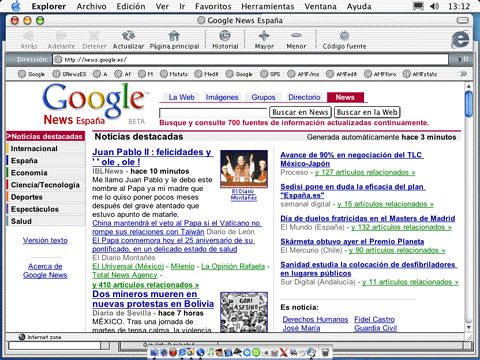Screen dimensions: 480x360
Task: Click the Bolivia protest photo thumbnail
Action: click(244, 312)
